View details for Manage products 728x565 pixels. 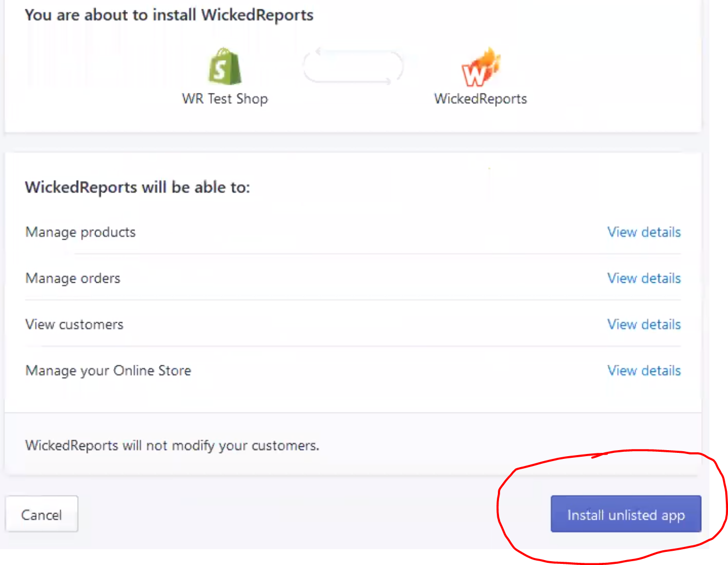point(644,232)
